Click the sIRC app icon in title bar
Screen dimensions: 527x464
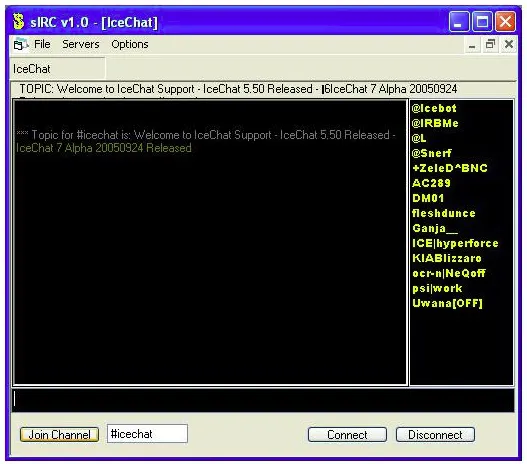19,21
